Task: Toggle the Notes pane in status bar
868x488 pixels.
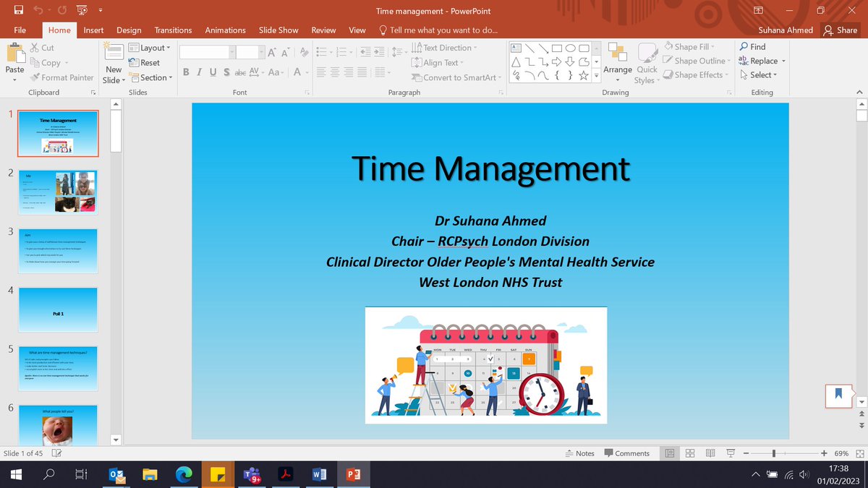Action: click(x=579, y=453)
